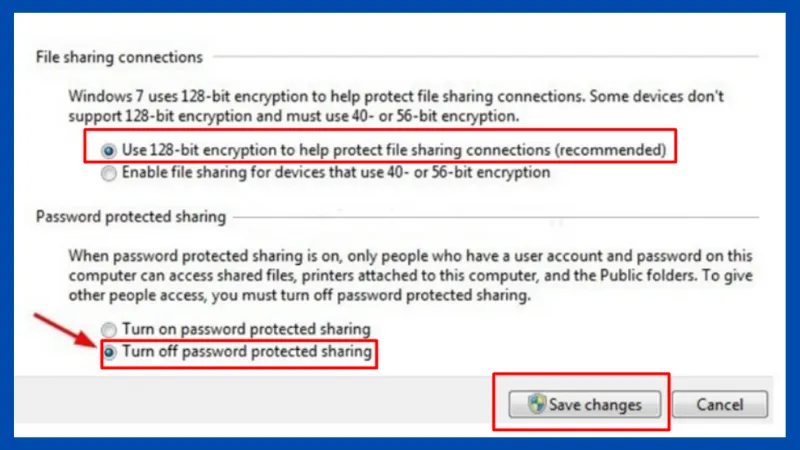Click the 'Password protected sharing' section heading
The image size is (800, 450).
[x=131, y=215]
